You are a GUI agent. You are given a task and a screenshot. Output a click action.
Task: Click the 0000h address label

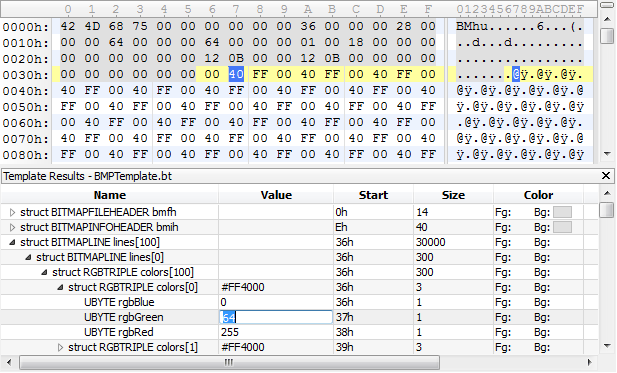point(26,27)
